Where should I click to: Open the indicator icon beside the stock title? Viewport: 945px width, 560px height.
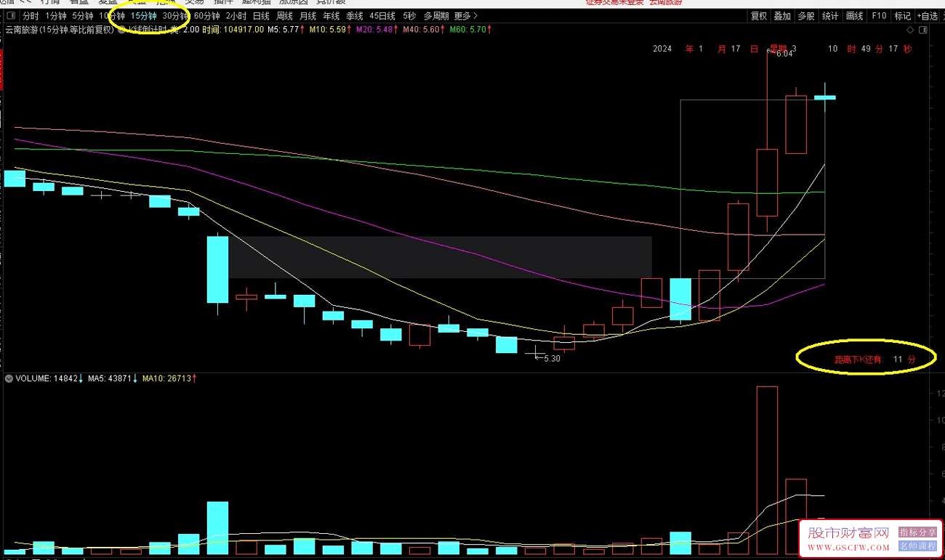click(x=121, y=30)
